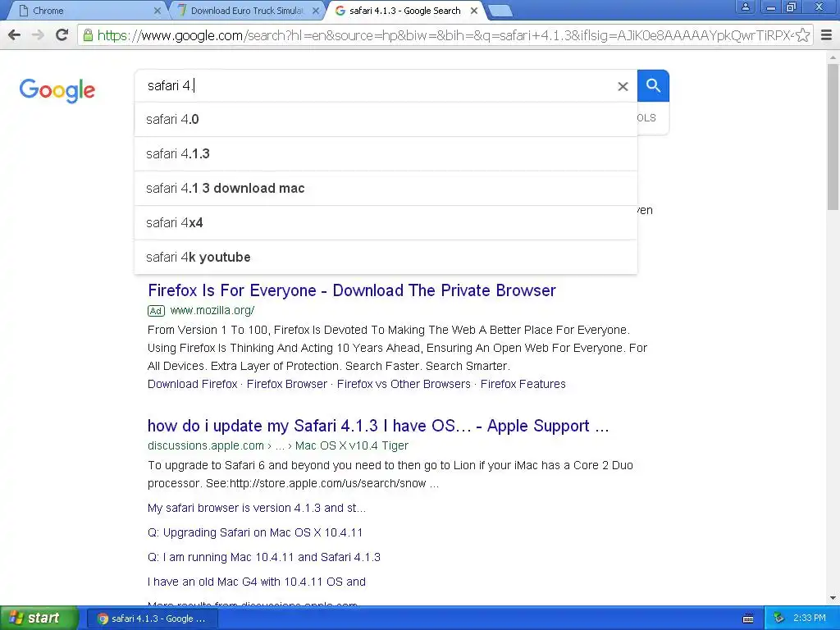Bookmark this page with the star icon

pos(802,35)
